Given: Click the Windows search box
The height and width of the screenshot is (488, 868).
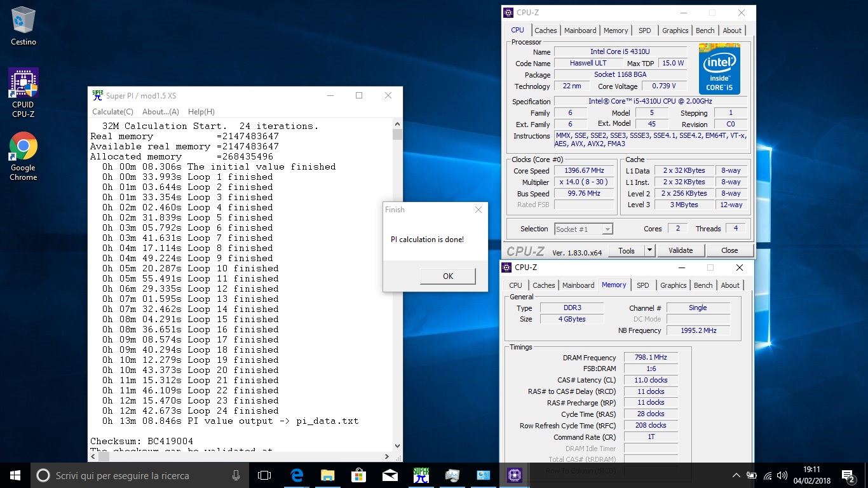Looking at the screenshot, I should [x=139, y=475].
